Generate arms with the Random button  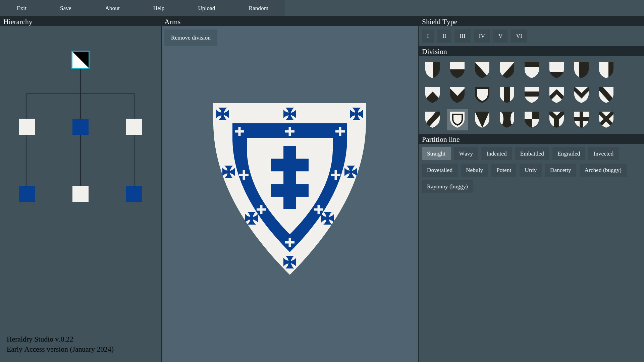point(258,8)
